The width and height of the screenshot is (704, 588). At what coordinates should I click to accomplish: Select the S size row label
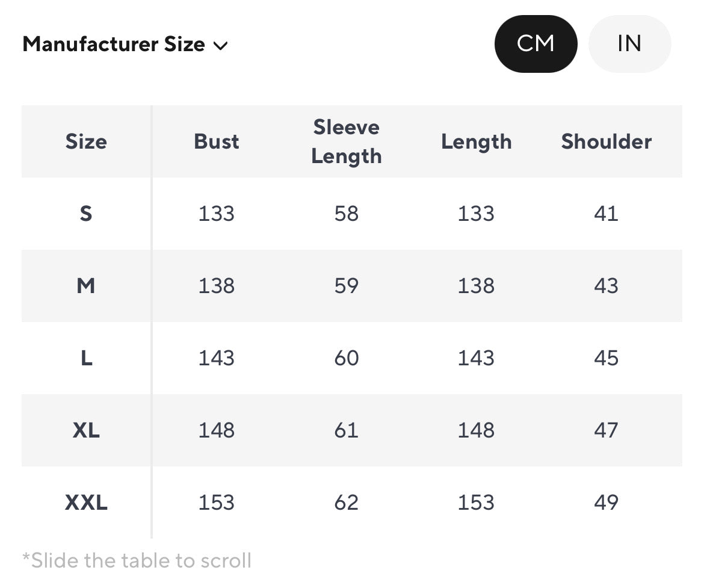[86, 214]
